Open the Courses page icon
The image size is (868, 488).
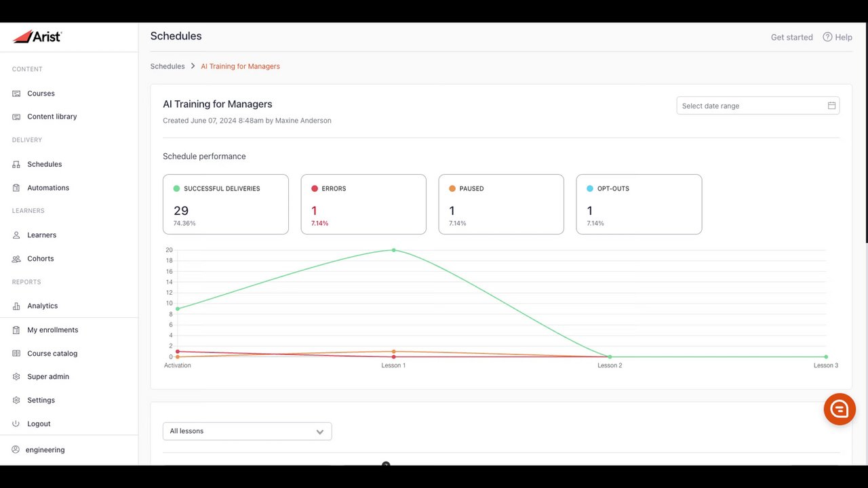tap(16, 94)
